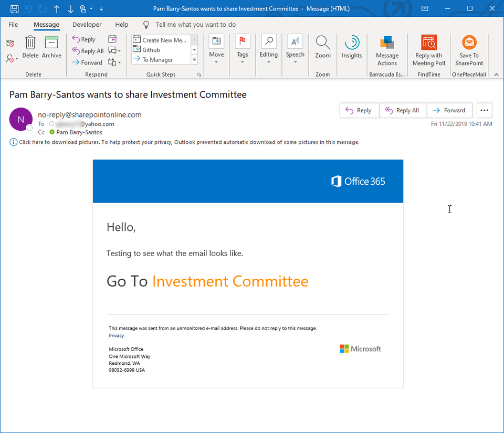The image size is (504, 433).
Task: Open the IM reply dropdown
Action: click(x=114, y=51)
